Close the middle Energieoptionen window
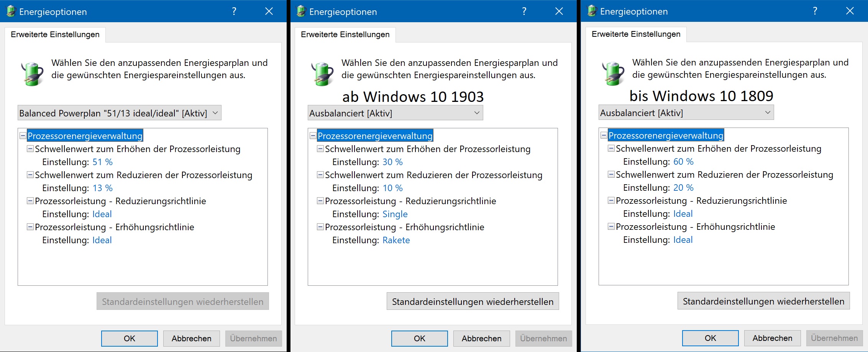This screenshot has height=352, width=868. coord(559,11)
